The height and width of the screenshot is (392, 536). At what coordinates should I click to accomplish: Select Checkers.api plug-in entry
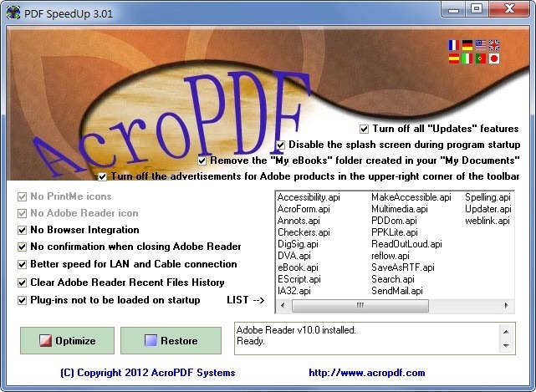[304, 232]
